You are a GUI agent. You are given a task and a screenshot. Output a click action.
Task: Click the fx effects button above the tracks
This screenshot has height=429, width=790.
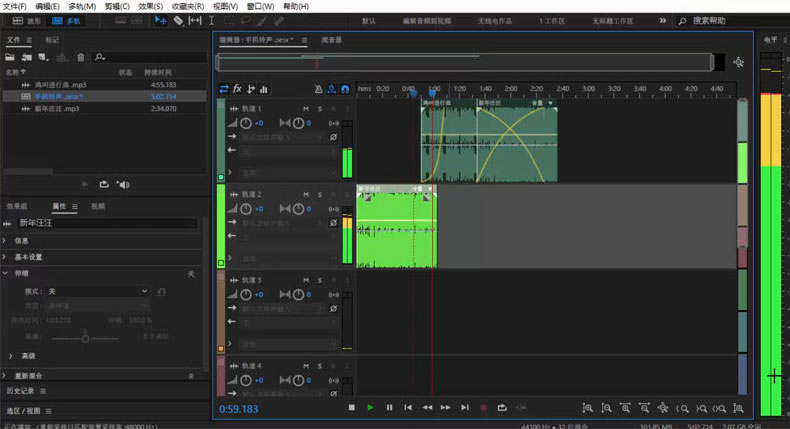click(x=237, y=89)
